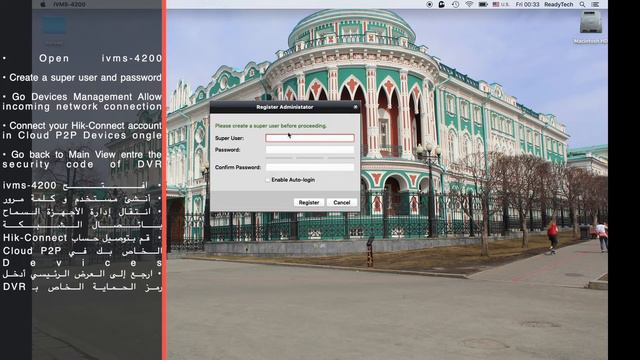This screenshot has width=640, height=360.
Task: Focus the Confirm Password input field
Action: tap(310, 167)
